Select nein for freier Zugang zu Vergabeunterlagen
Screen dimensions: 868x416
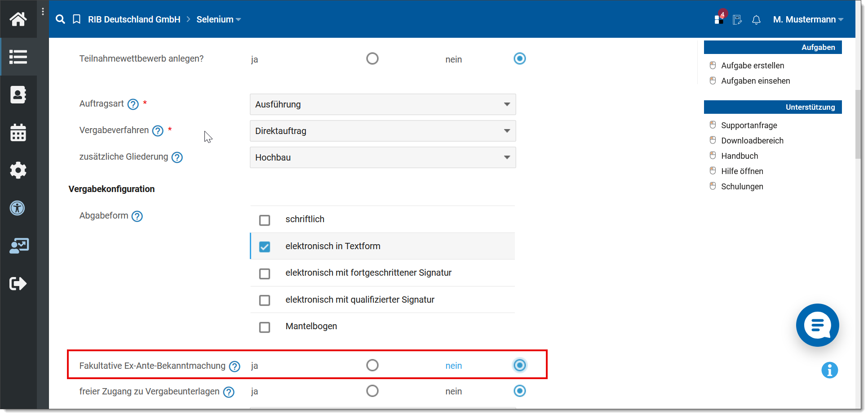point(520,391)
